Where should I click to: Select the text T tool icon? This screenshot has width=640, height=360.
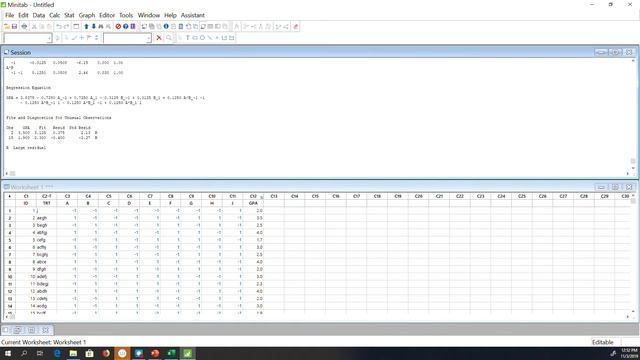(188, 38)
